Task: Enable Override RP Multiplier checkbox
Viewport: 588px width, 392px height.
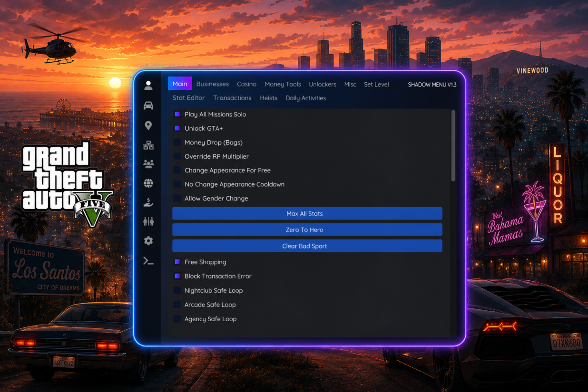Action: tap(177, 156)
